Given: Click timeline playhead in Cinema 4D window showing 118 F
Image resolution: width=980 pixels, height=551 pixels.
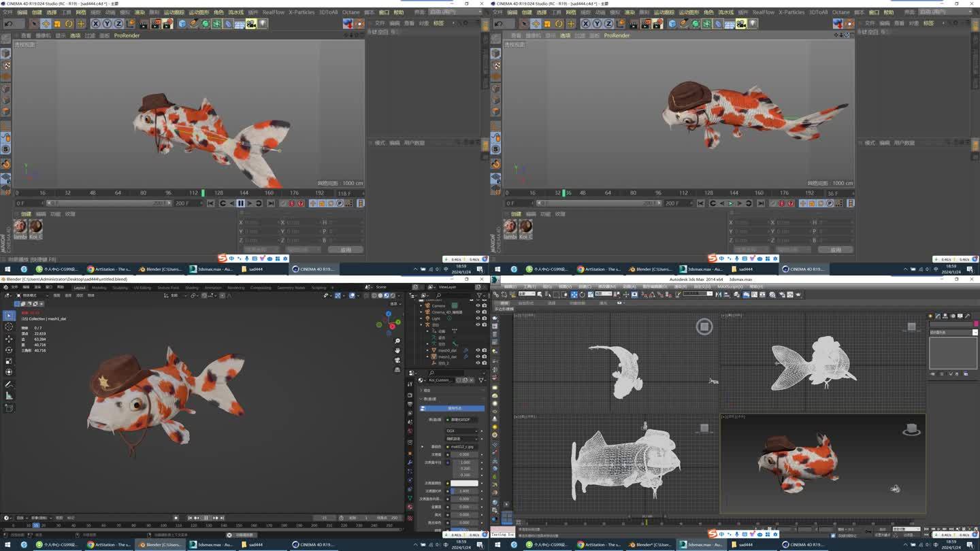Looking at the screenshot, I should tap(203, 193).
